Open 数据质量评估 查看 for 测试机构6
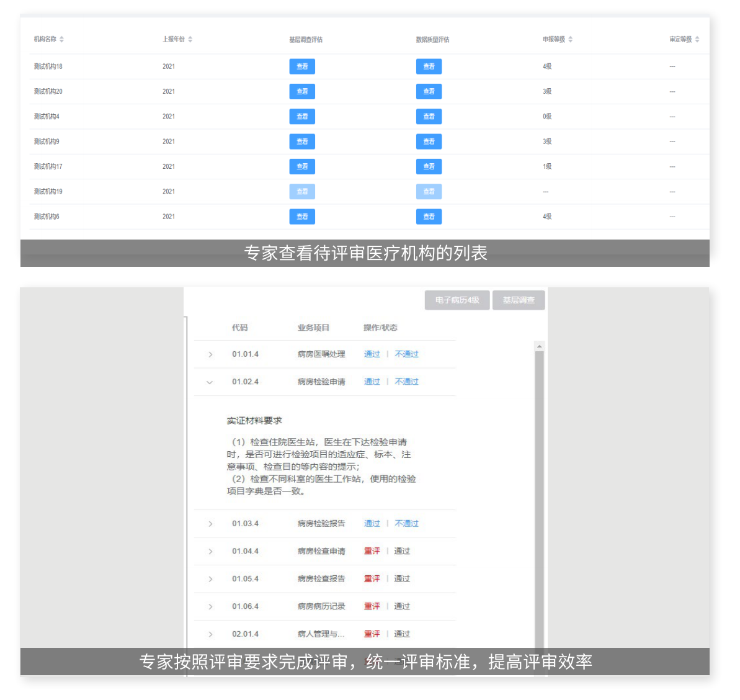 [429, 217]
